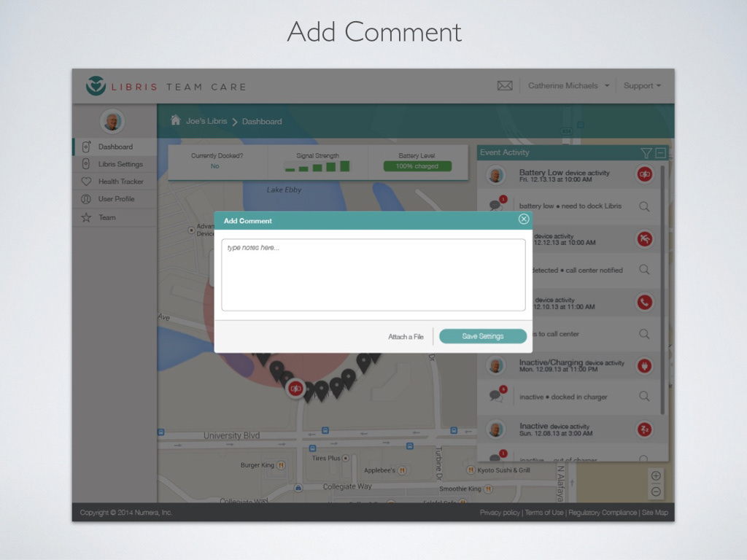Click the Battery Low event avatar
Viewport: 747px width, 560px height.
495,175
